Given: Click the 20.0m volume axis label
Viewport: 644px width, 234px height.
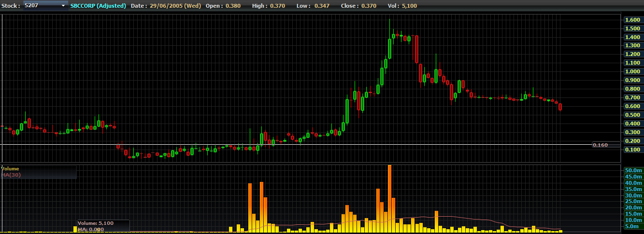Looking at the screenshot, I should point(633,207).
